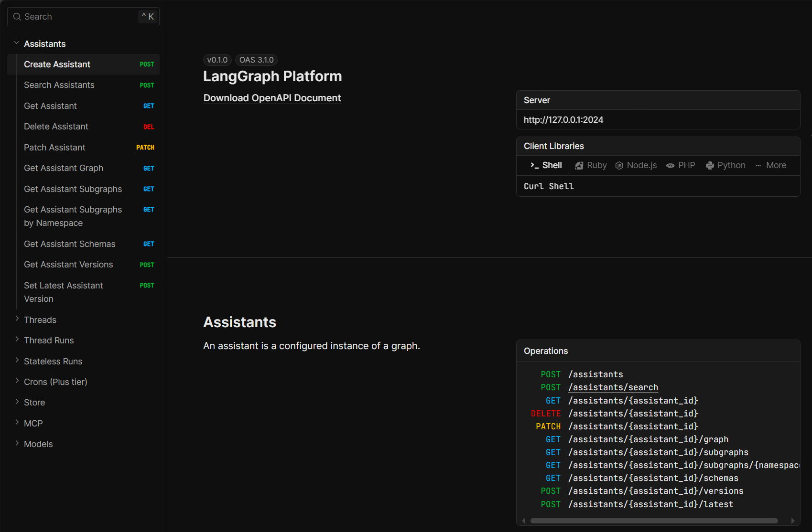The image size is (812, 532).
Task: Collapse the Assistants sidebar section
Action: 17,43
